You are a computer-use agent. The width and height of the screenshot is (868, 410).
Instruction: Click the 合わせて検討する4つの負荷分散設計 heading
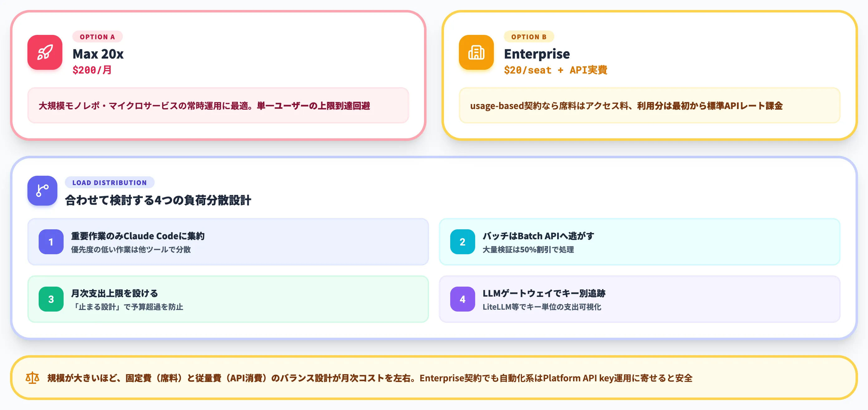coord(158,200)
